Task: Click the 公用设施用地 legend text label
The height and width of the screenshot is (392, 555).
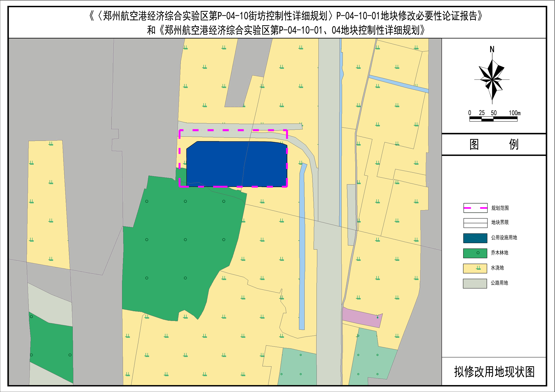Action: pyautogui.click(x=504, y=238)
